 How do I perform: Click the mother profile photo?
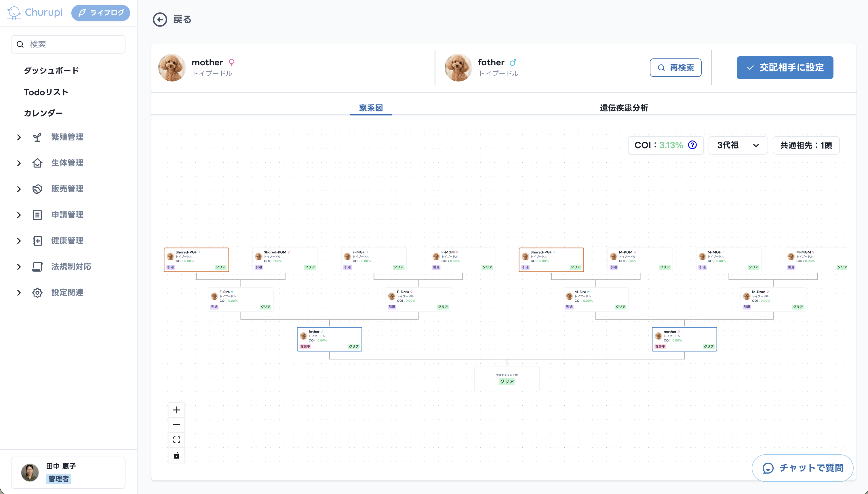pyautogui.click(x=172, y=68)
